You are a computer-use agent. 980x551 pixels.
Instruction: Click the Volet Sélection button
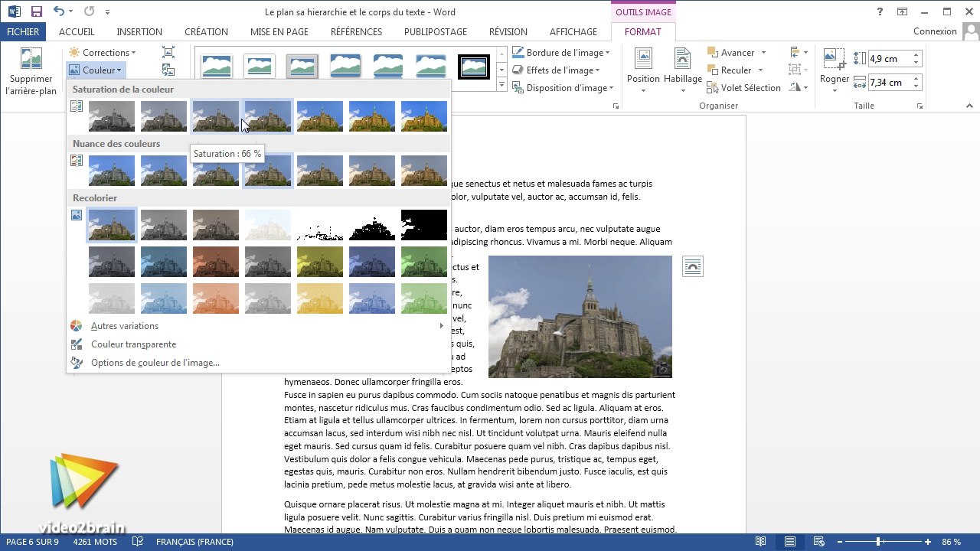pos(744,88)
